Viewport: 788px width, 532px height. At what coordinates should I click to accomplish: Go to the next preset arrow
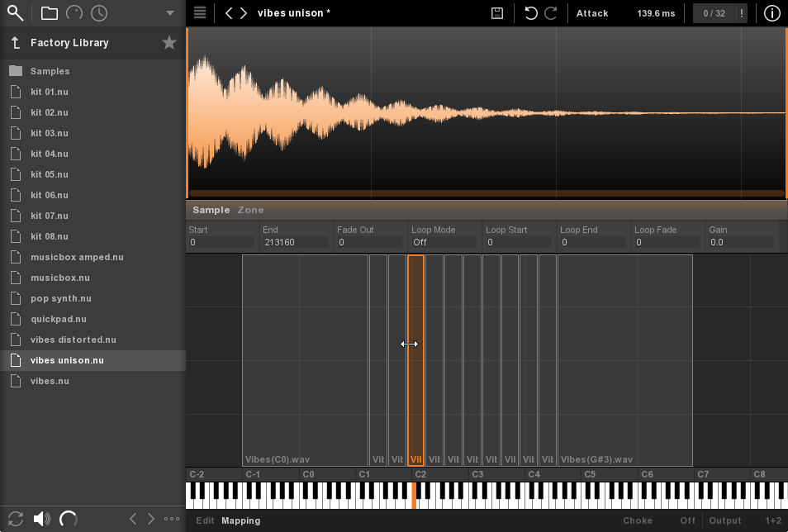coord(243,13)
